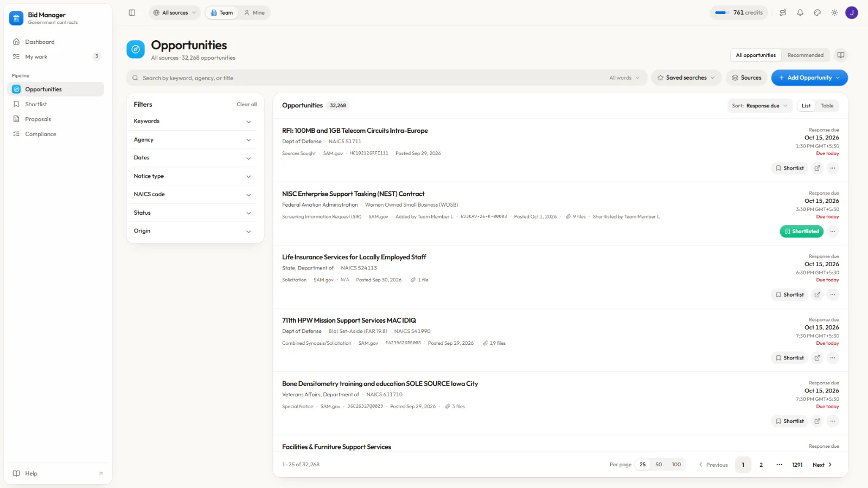This screenshot has height=488, width=868.
Task: Open the Saved searches dropdown
Action: click(x=686, y=78)
